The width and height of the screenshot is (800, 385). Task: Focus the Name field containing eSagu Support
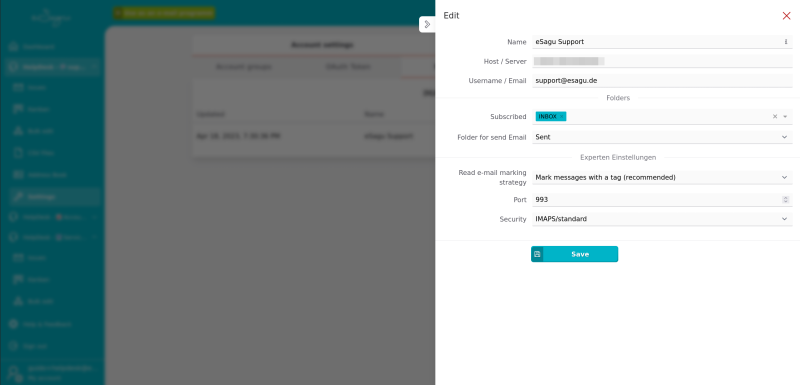click(662, 42)
